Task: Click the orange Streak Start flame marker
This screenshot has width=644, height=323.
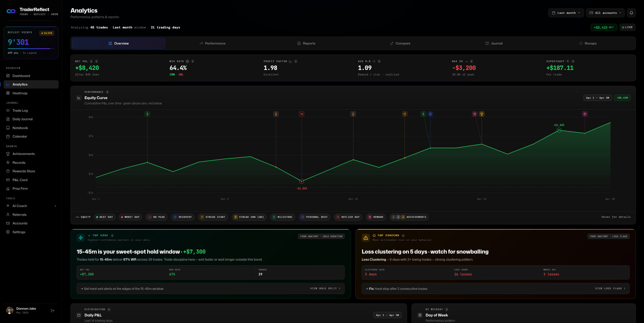Action: point(405,114)
